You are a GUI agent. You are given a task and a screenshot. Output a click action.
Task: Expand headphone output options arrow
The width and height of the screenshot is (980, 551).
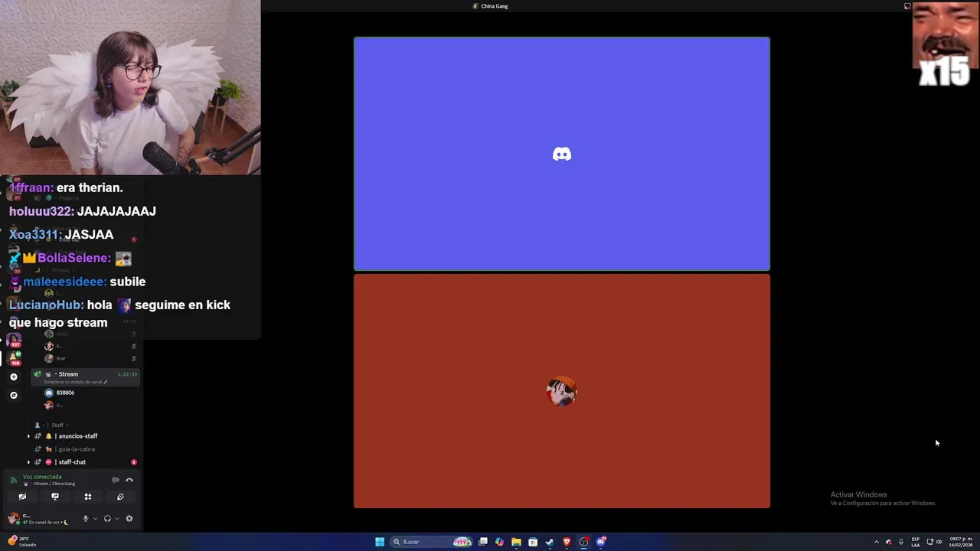[x=116, y=518]
